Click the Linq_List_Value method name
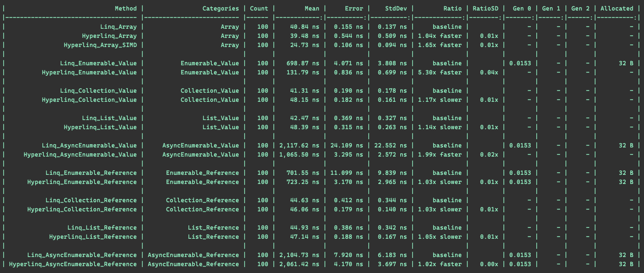Viewport: 644px width, 273px height. (109, 118)
